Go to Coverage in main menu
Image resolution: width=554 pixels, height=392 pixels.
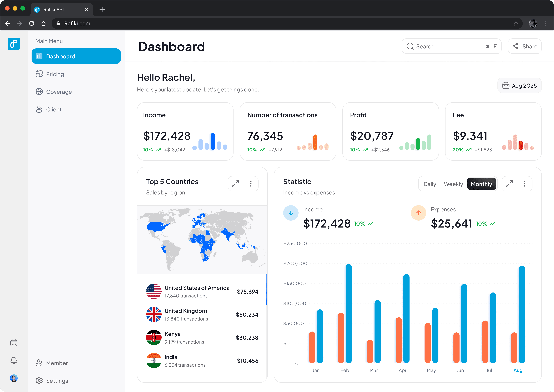[x=76, y=92]
